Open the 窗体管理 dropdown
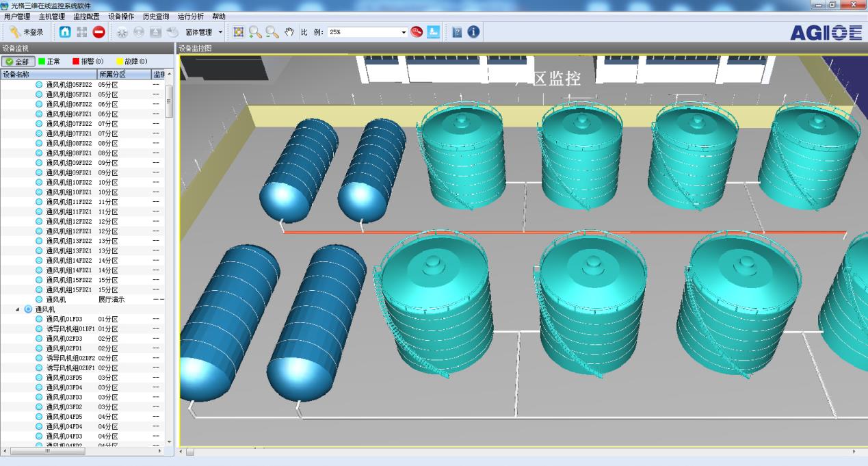The height and width of the screenshot is (466, 868). coord(204,32)
